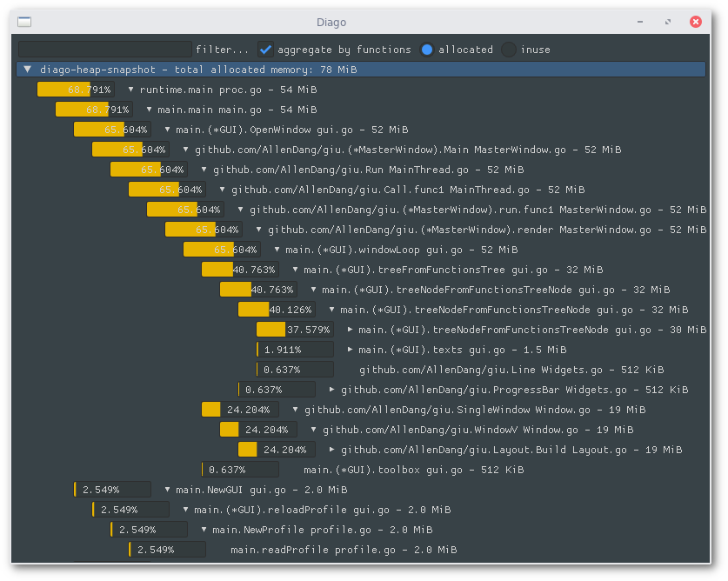Collapse main.(*GUI).treeFromFunctionsTree node
This screenshot has width=728, height=581.
tap(295, 269)
